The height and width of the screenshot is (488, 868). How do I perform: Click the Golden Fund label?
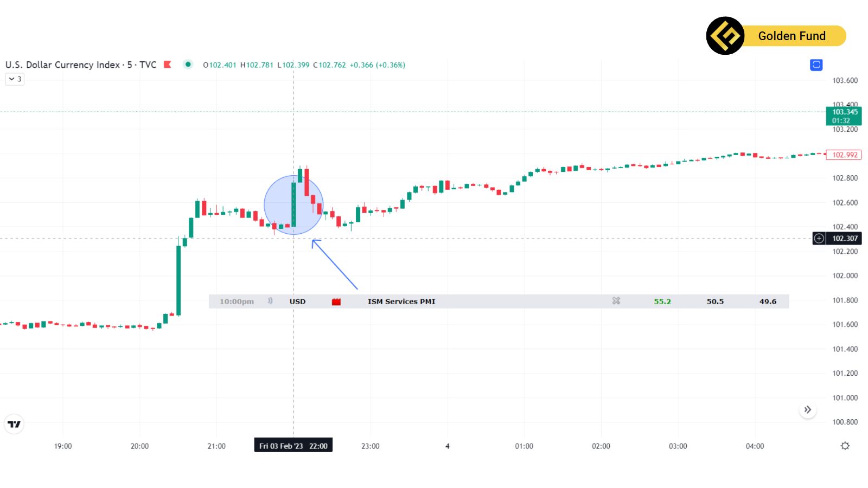pyautogui.click(x=792, y=36)
